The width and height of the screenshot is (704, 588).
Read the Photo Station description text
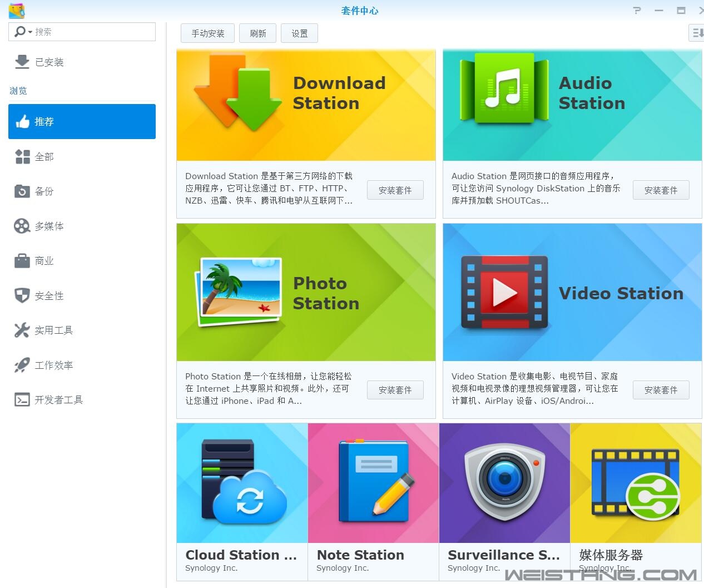click(269, 388)
